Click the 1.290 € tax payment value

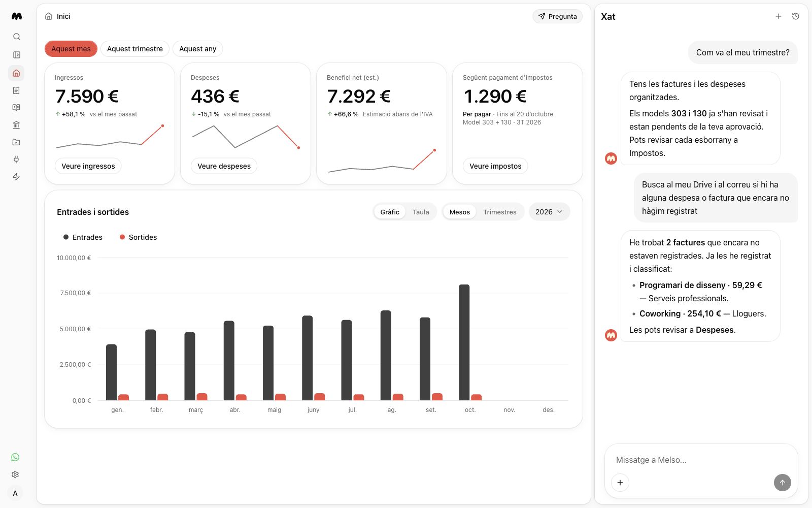pos(495,96)
